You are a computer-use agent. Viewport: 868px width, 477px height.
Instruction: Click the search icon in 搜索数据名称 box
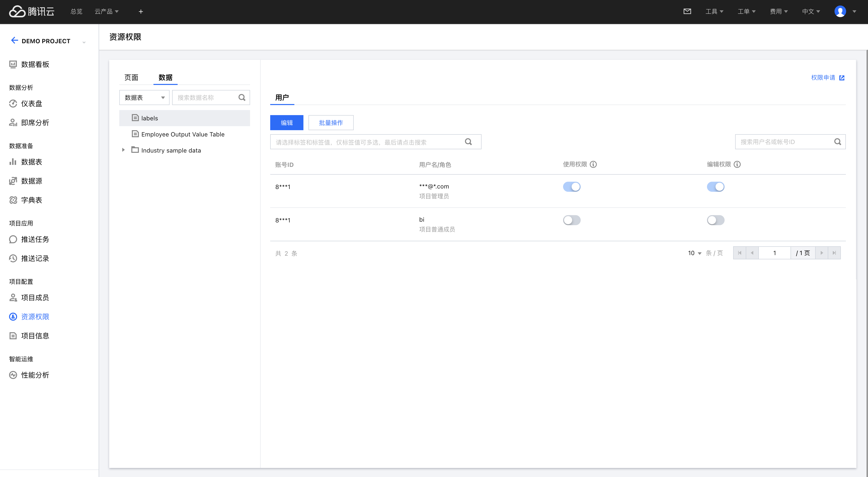(x=242, y=98)
